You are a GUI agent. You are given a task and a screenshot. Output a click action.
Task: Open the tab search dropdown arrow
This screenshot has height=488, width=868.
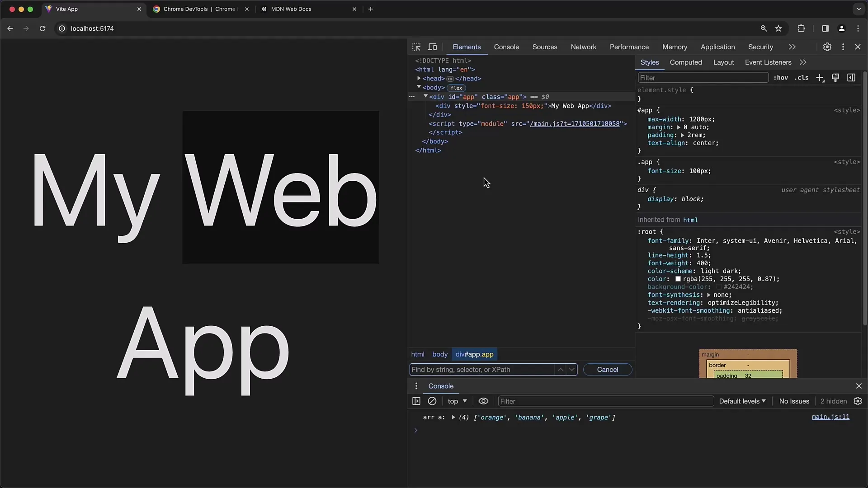tap(859, 9)
